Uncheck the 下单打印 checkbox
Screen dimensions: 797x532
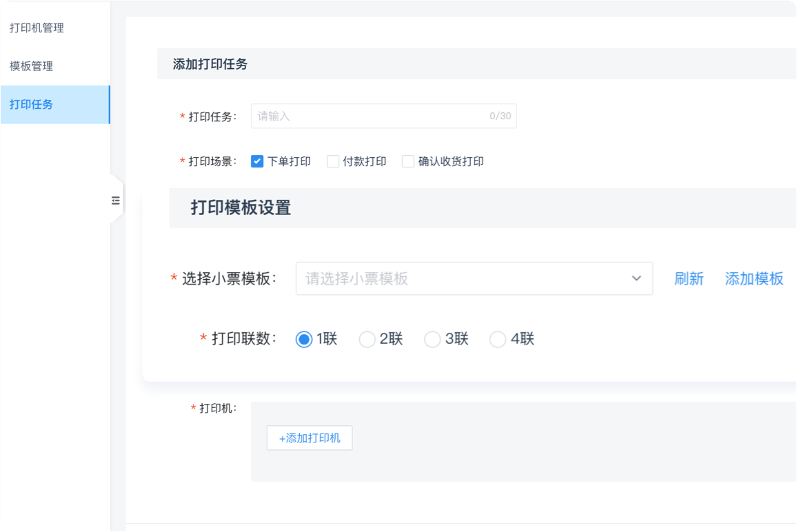tap(257, 161)
